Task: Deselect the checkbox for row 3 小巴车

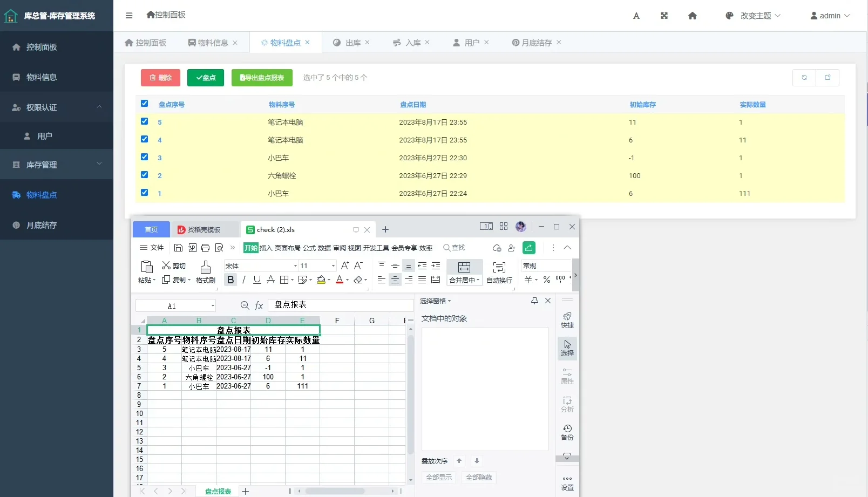Action: point(144,156)
